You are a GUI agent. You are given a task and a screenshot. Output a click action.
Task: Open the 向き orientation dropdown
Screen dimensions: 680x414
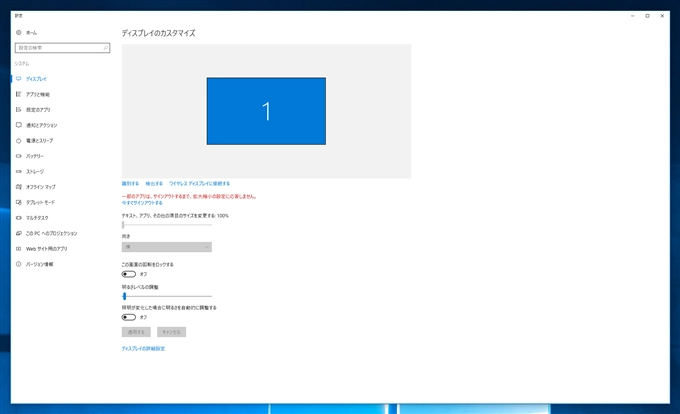pos(167,247)
